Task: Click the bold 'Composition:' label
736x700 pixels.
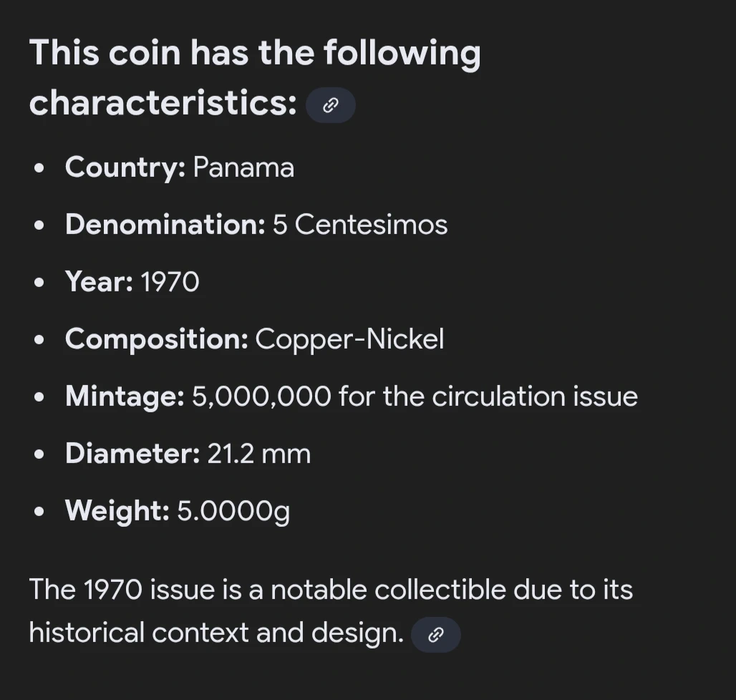Action: (x=156, y=339)
